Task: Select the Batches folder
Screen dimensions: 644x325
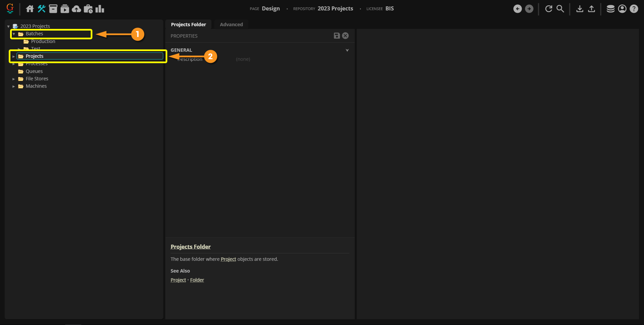Action: [x=34, y=34]
